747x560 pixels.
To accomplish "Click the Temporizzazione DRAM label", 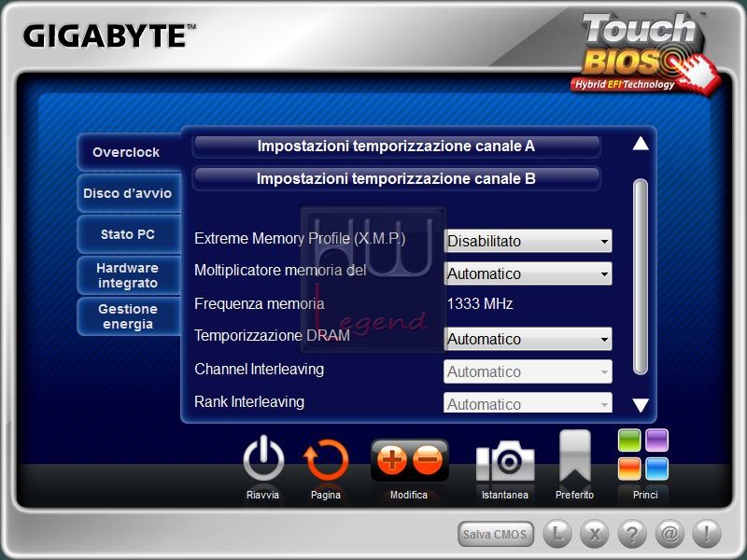I will tap(272, 336).
